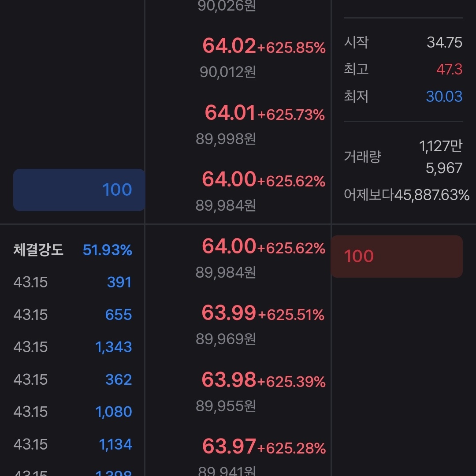Tap the 최저 low price 30.03
The width and height of the screenshot is (476, 476).
(x=444, y=97)
